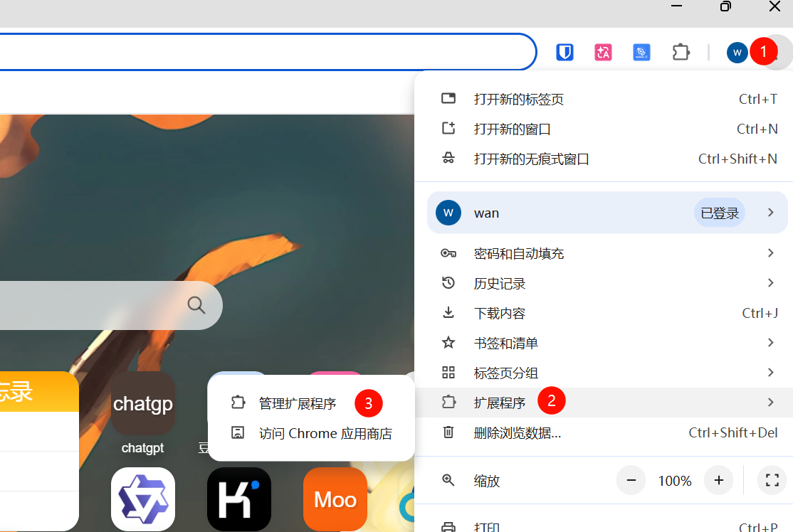793x532 pixels.
Task: Click 访问 Chrome 应用商店
Action: (x=325, y=433)
